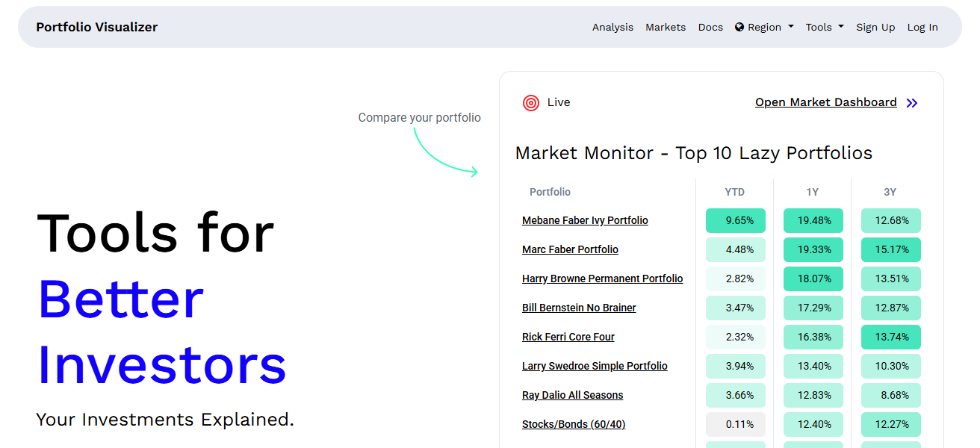The width and height of the screenshot is (980, 448).
Task: Open the Rick Ferri Core Four portfolio
Action: [x=568, y=337]
